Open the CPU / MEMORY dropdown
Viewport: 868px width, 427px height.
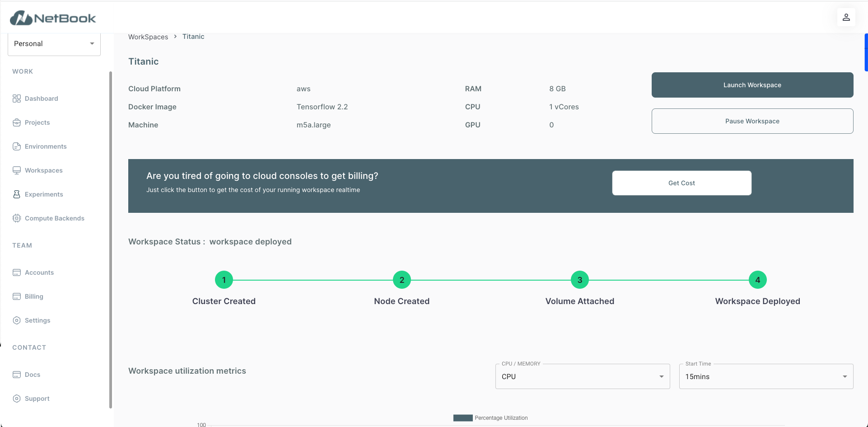coord(583,376)
